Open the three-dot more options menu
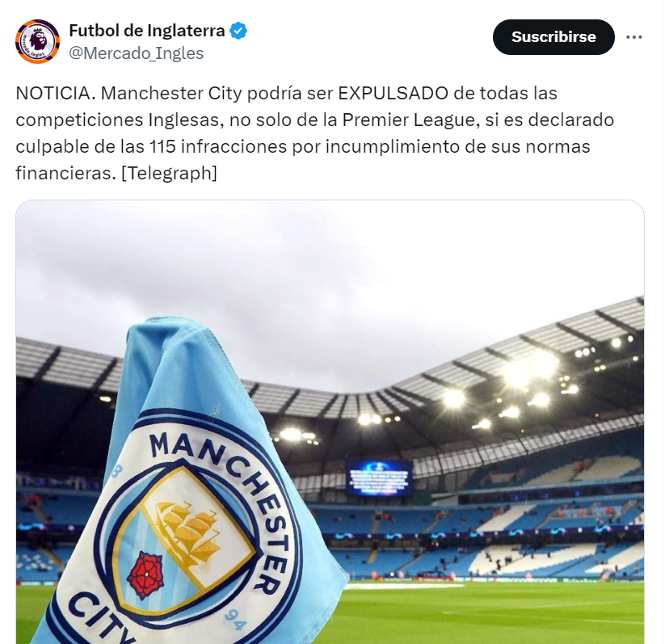665x644 pixels. pos(633,37)
